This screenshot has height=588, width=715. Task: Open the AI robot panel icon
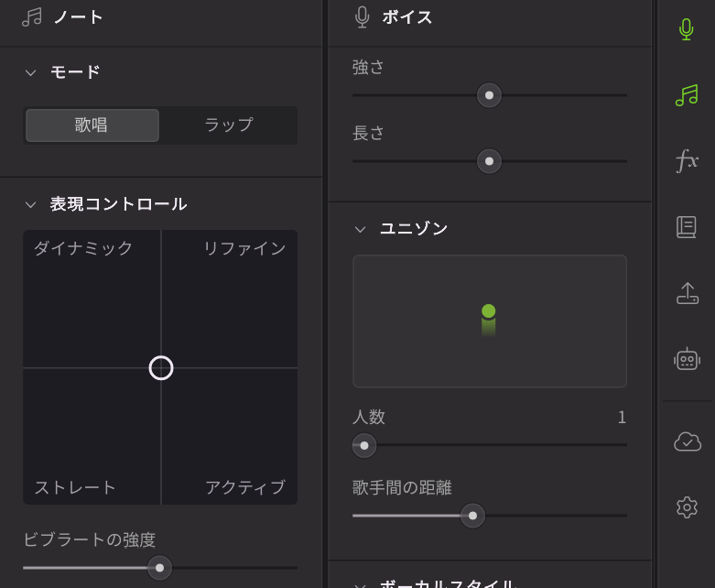pyautogui.click(x=687, y=359)
